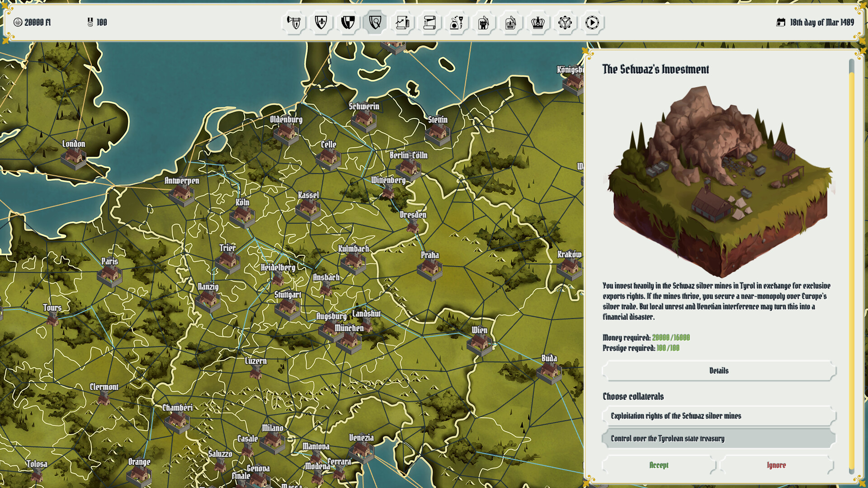The width and height of the screenshot is (868, 488).
Task: Open the herald's horn announcements panel
Action: coord(294,23)
